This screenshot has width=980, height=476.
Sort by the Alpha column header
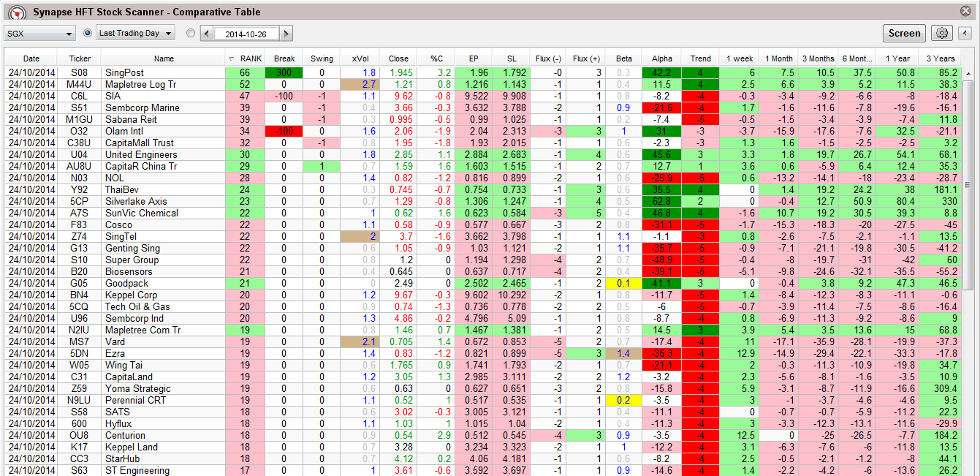coord(661,58)
